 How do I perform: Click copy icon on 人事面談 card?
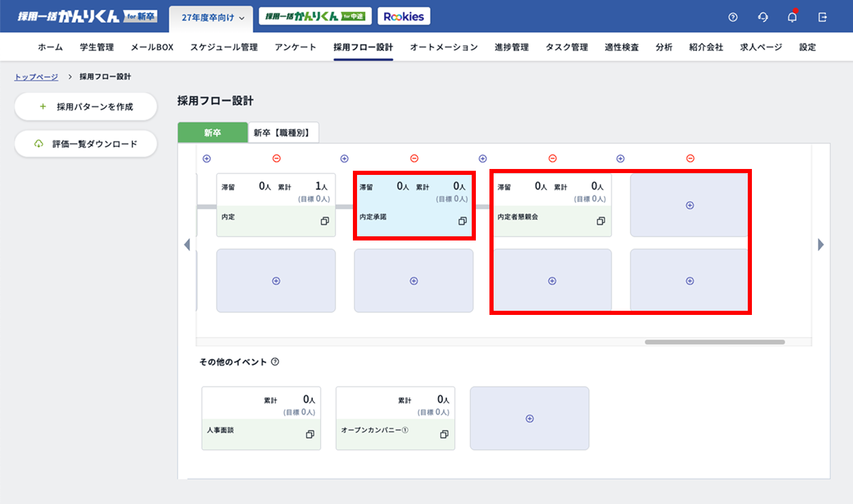[310, 434]
